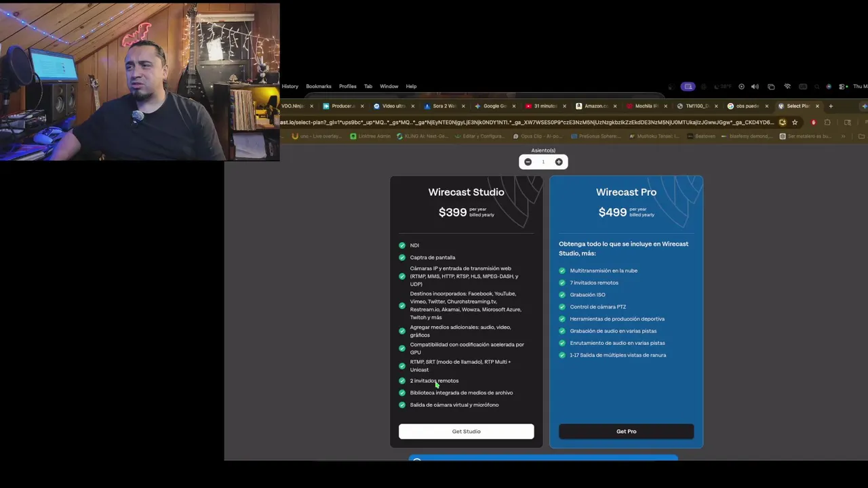Click the Wi-Fi icon in menu bar
The image size is (868, 488).
click(x=787, y=87)
